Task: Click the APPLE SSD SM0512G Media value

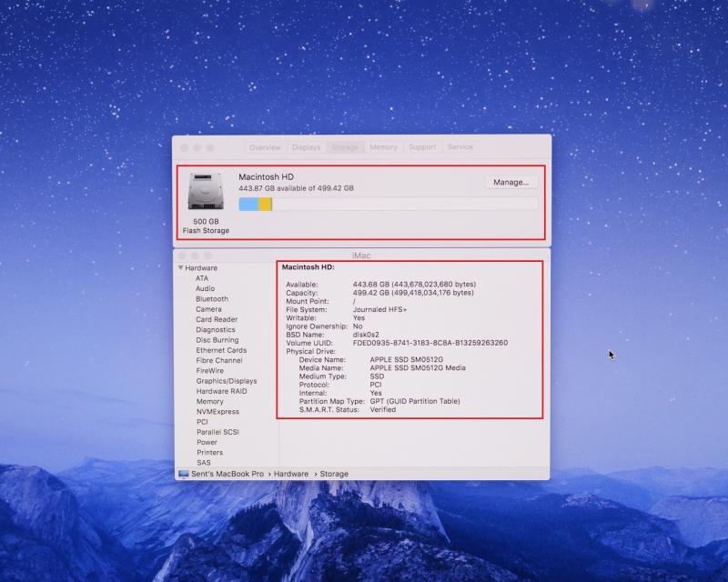Action: coord(418,368)
